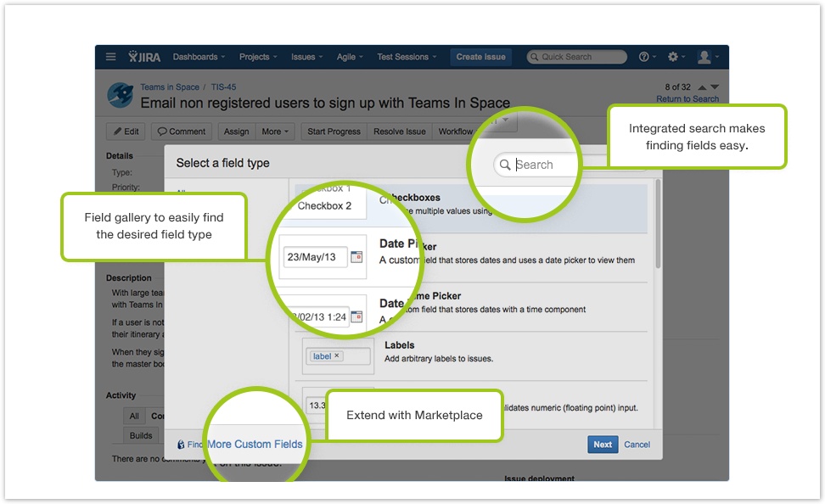Image resolution: width=825 pixels, height=504 pixels.
Task: Open the administration gear menu
Action: [x=676, y=56]
